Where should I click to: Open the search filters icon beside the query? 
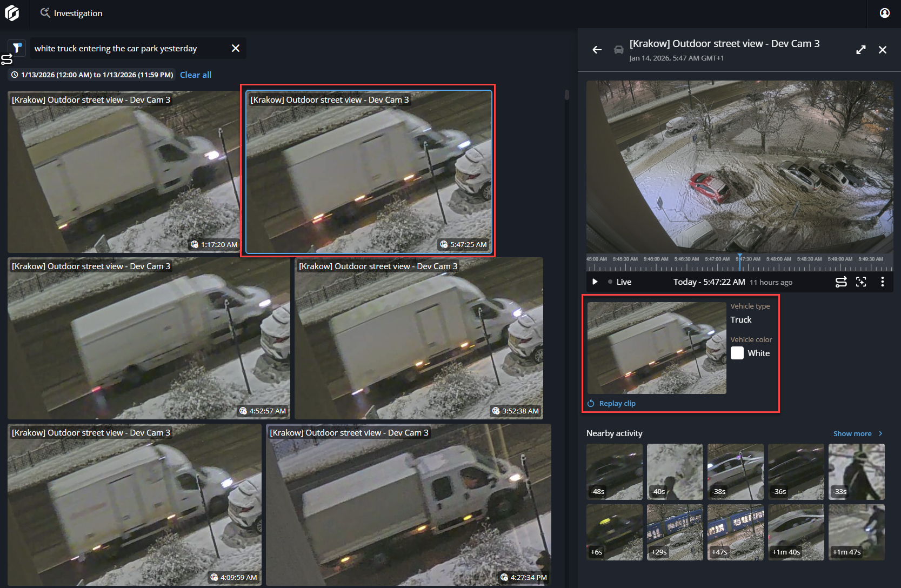coord(17,48)
